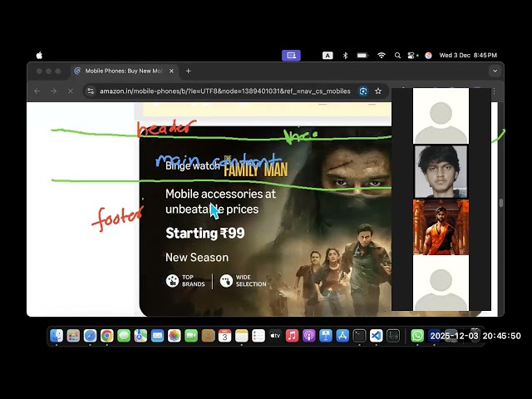Image resolution: width=532 pixels, height=399 pixels.
Task: Click the Siri icon in menu bar
Action: click(x=428, y=56)
